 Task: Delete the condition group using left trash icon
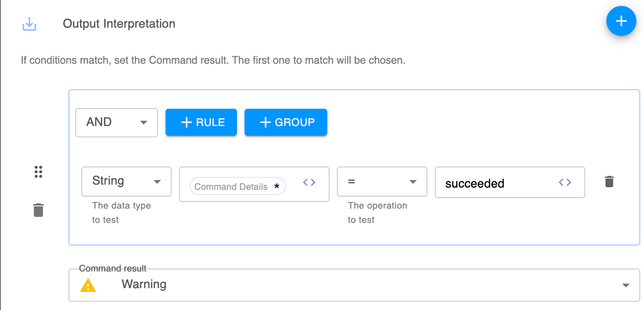pyautogui.click(x=38, y=210)
